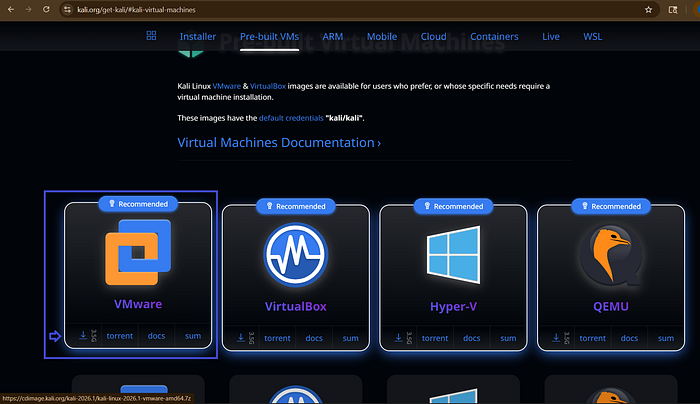Screen dimensions: 700x404
Task: Download the Hyper-V image via download icon
Action: [x=398, y=338]
